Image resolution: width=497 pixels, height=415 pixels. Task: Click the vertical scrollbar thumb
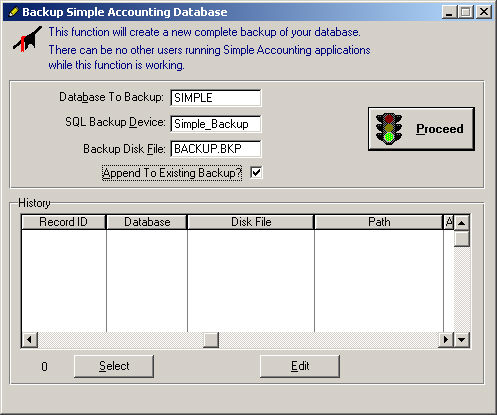coord(462,239)
